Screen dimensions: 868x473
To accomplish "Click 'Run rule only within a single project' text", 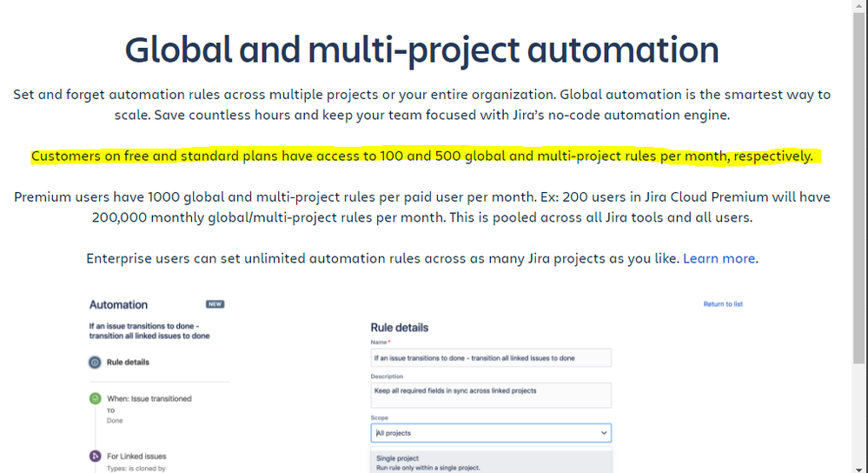I will [427, 468].
